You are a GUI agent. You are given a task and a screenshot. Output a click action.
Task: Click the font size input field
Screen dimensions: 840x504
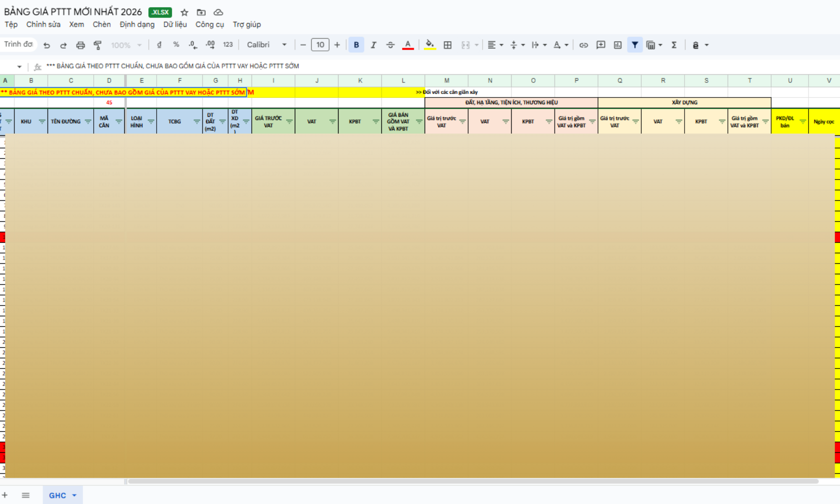[x=320, y=45]
